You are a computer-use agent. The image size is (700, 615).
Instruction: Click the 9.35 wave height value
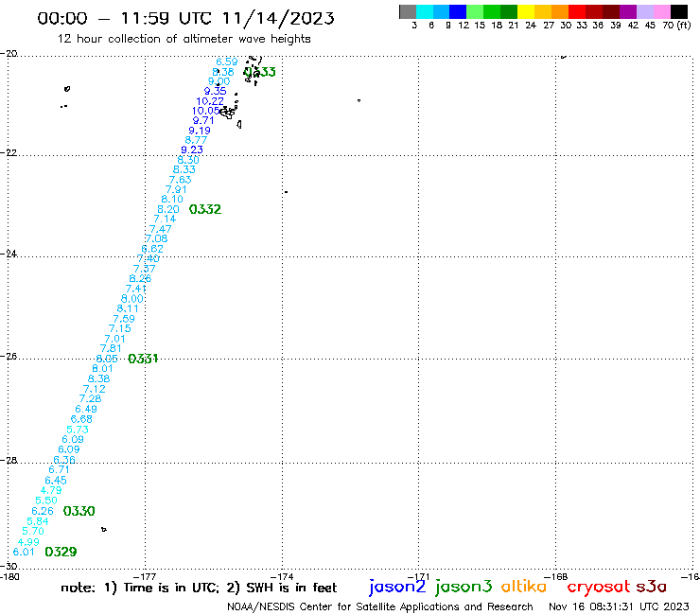(x=215, y=91)
